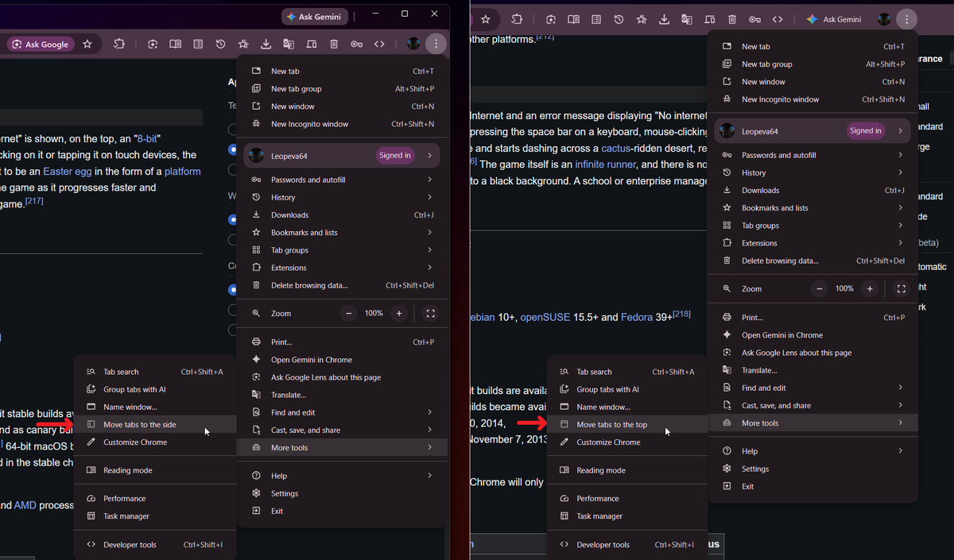
Task: Click downloads arrow icon in left window toolbar
Action: (x=266, y=44)
